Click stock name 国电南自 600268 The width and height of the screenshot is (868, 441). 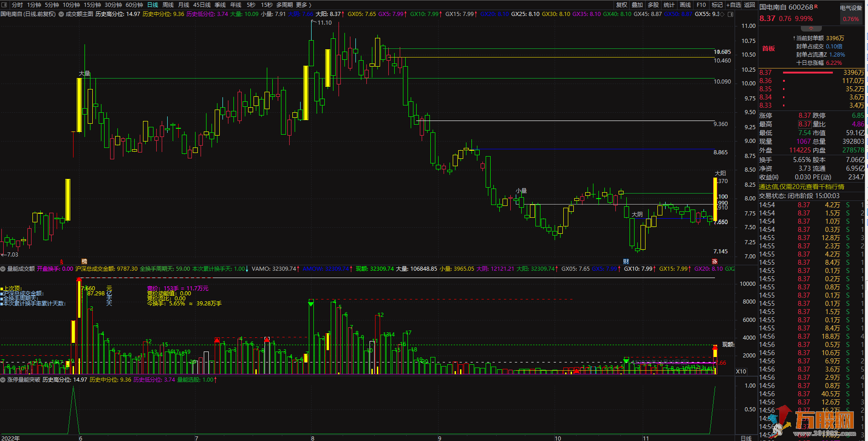tap(786, 7)
